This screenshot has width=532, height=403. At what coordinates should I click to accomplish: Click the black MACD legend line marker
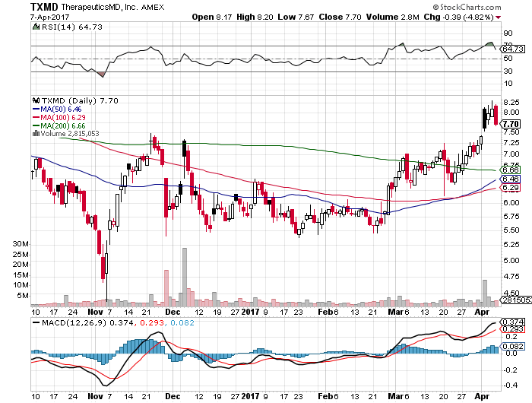tap(35, 322)
